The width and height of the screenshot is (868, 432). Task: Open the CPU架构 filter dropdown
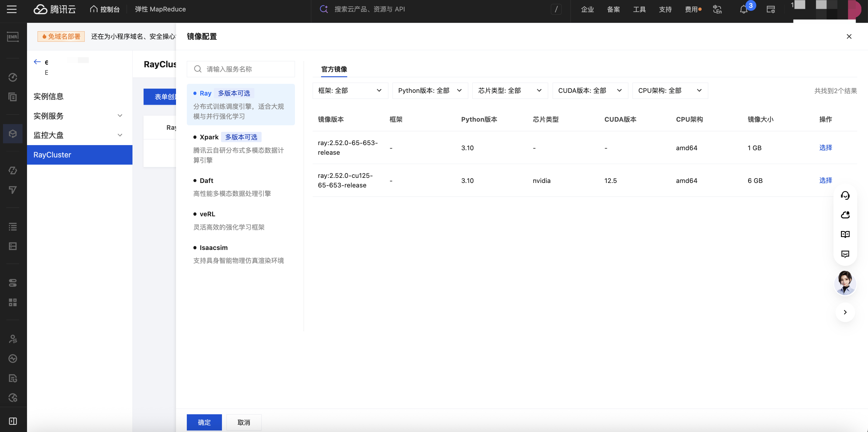670,91
